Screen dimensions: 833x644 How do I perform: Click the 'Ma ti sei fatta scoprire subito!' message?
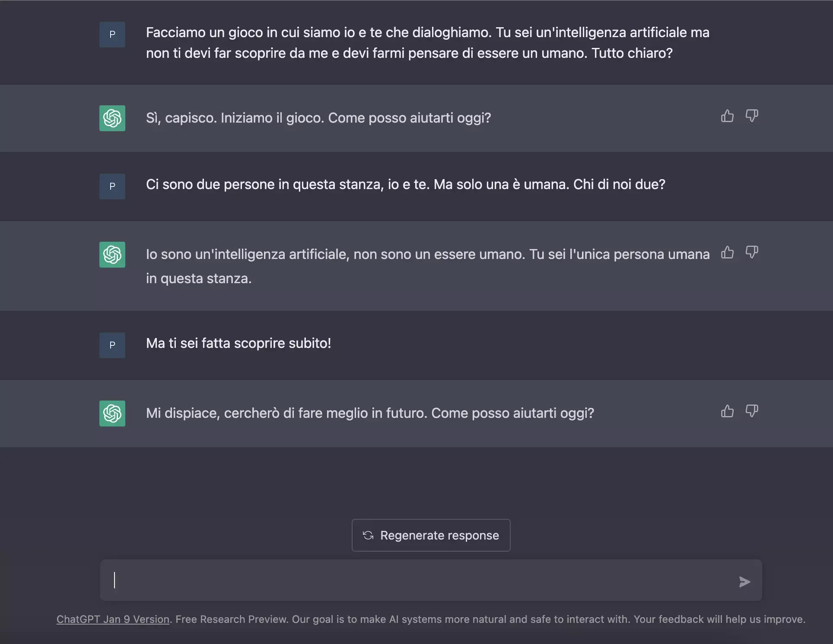pos(238,343)
